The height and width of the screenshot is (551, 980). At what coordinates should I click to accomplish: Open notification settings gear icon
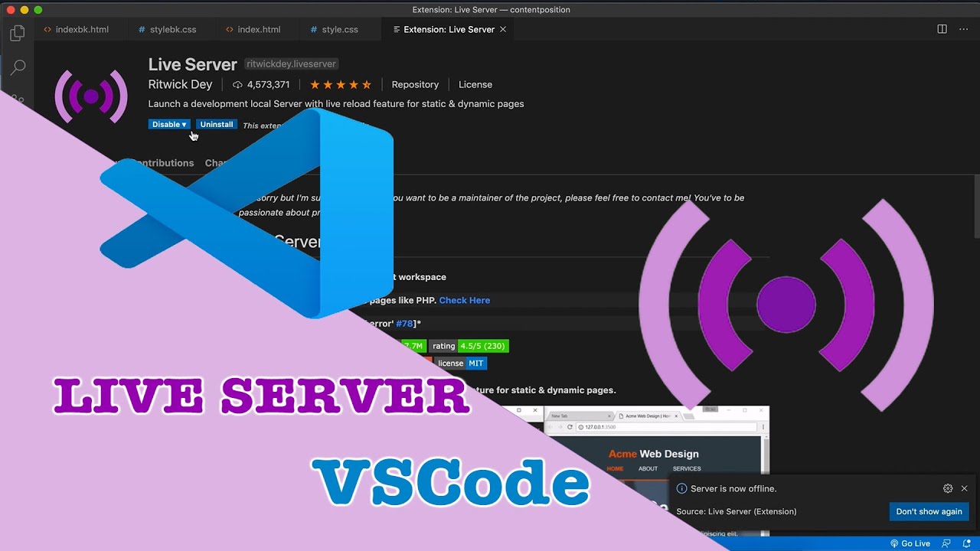point(948,488)
